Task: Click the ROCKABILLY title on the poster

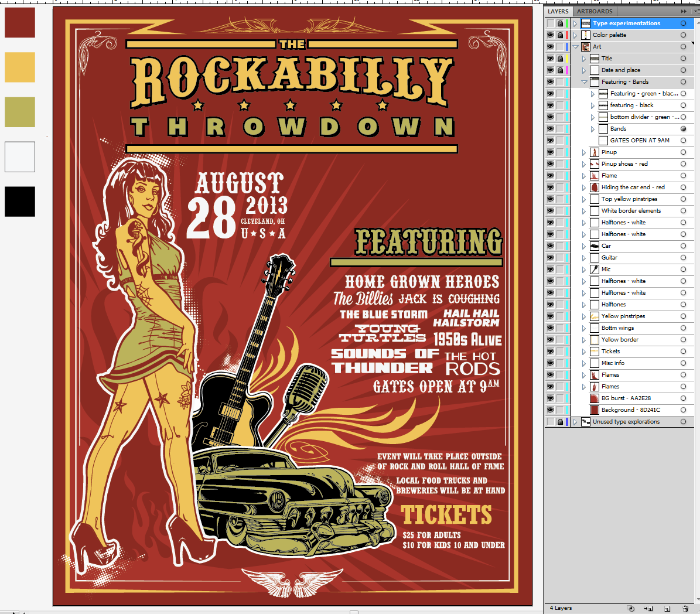Action: pos(292,80)
